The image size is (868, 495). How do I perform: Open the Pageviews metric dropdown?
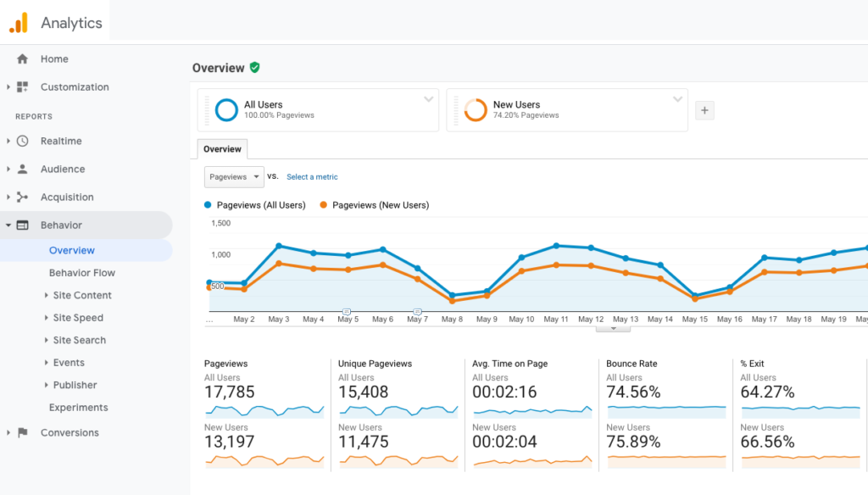(234, 177)
